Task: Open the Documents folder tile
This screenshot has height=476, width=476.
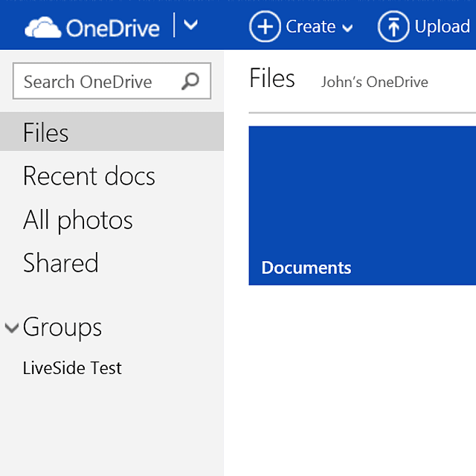Action: 362,205
